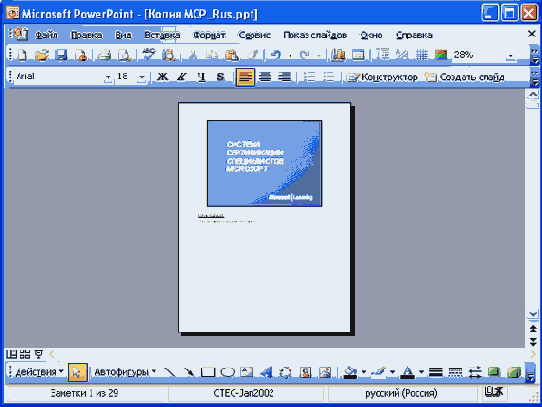Save the presentation with diskette icon
Viewport: 542px width, 407px height.
[x=61, y=55]
